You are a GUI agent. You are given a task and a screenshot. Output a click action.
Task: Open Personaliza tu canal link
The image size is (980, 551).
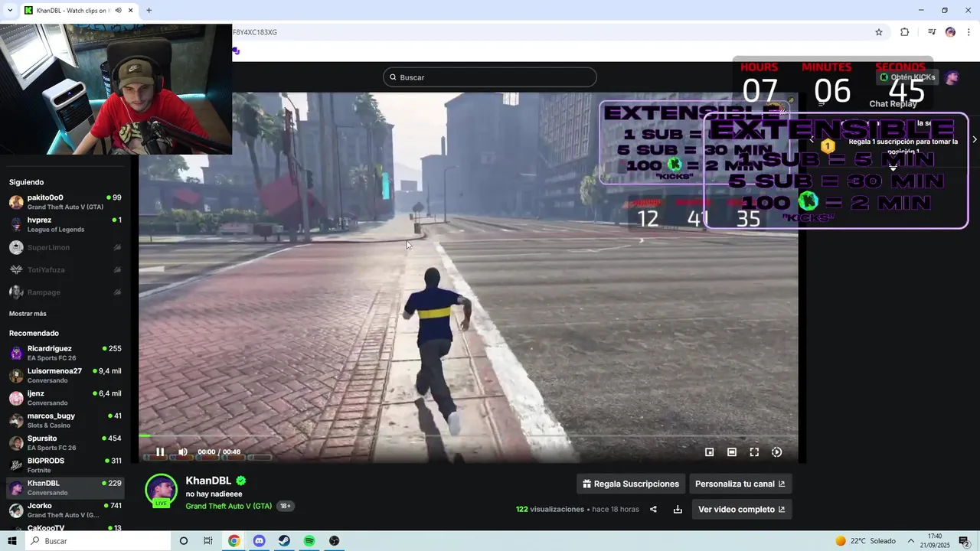click(740, 484)
